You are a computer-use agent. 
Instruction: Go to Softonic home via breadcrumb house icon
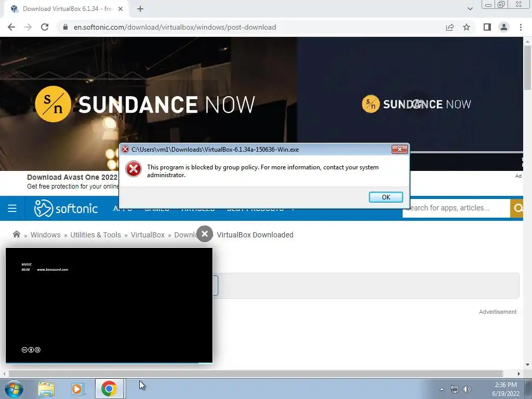tap(16, 234)
